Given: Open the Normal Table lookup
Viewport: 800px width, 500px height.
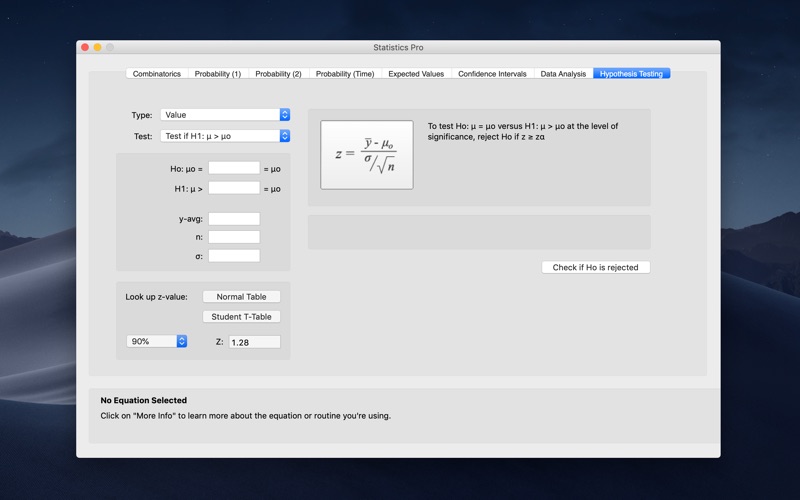Looking at the screenshot, I should tap(241, 296).
